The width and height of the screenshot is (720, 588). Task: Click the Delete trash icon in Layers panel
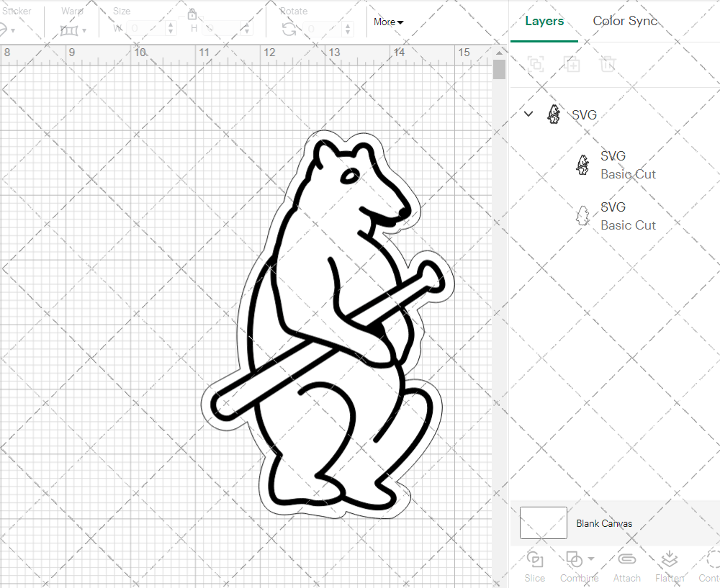click(x=608, y=64)
